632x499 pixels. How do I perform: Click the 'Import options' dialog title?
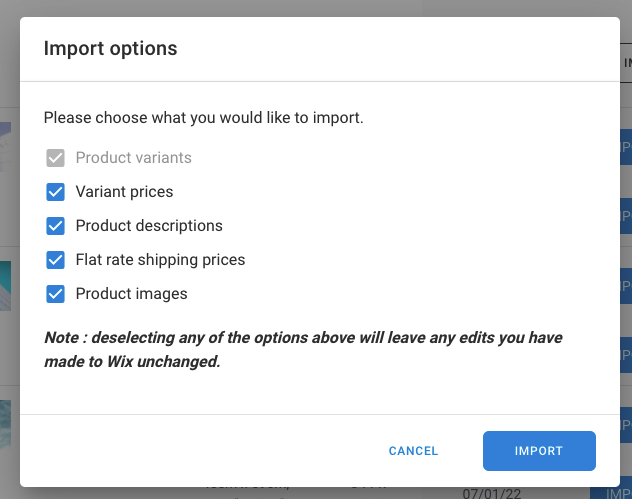click(110, 48)
